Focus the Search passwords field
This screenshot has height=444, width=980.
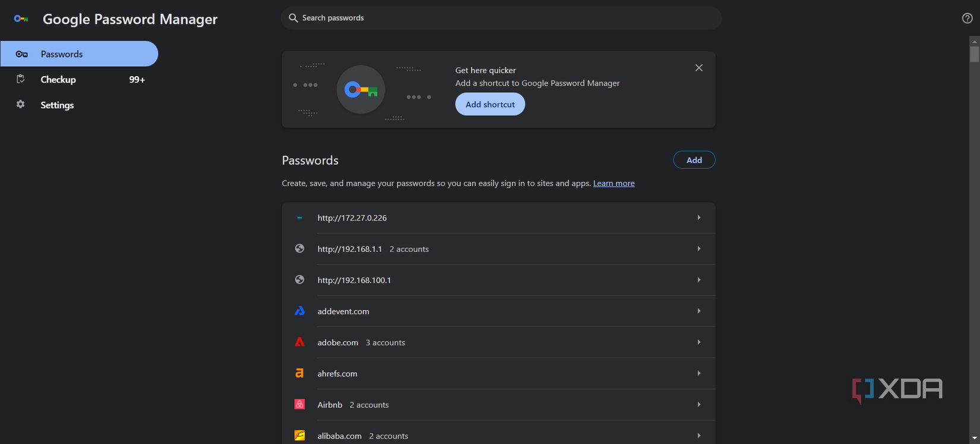pos(501,18)
